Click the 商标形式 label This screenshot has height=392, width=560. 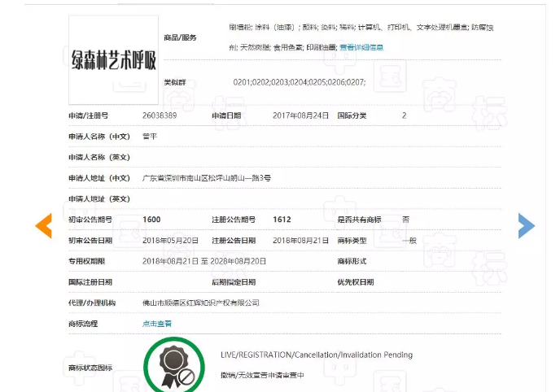tap(352, 261)
